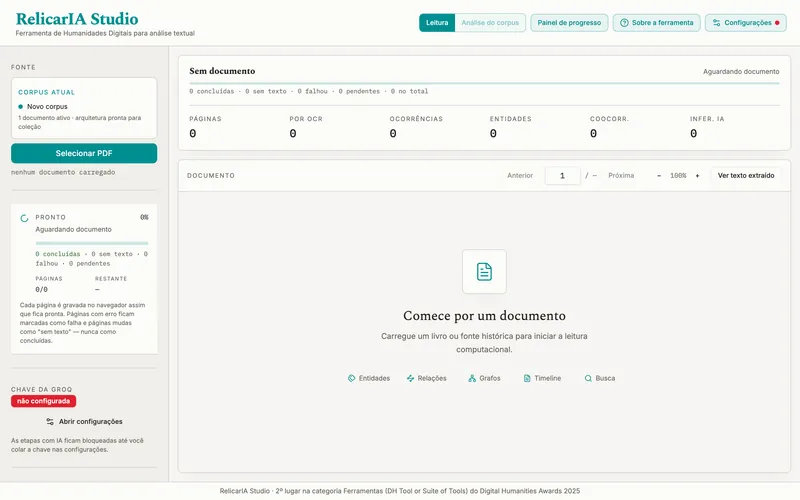The image size is (800, 500).
Task: Click the spinner icon next to PRONTO
Action: 24,218
